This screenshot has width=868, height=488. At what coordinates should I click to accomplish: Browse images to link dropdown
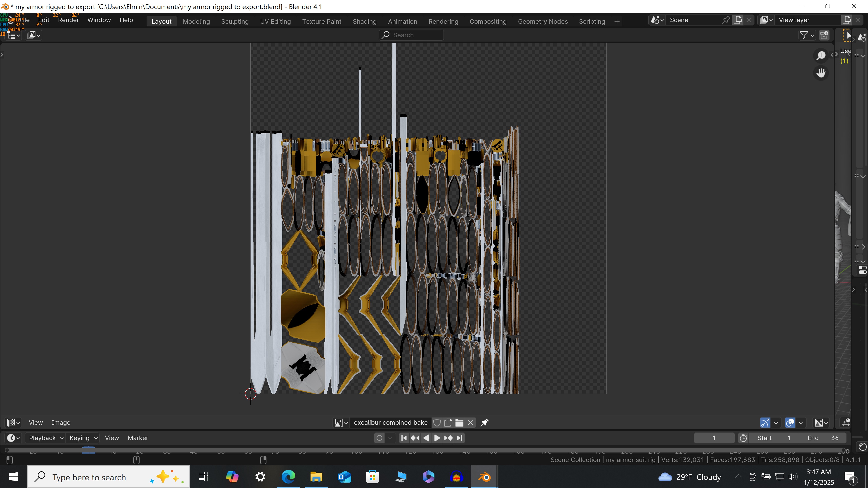(341, 422)
